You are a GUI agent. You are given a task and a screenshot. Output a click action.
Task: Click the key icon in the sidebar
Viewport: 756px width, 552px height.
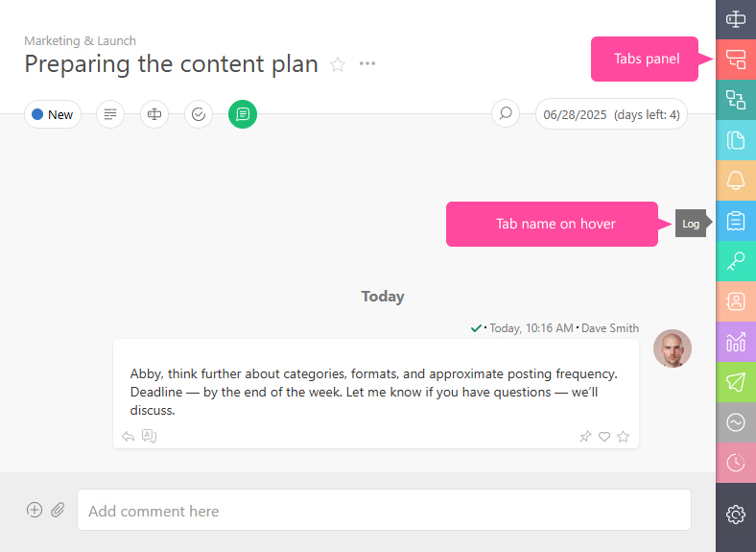[736, 261]
